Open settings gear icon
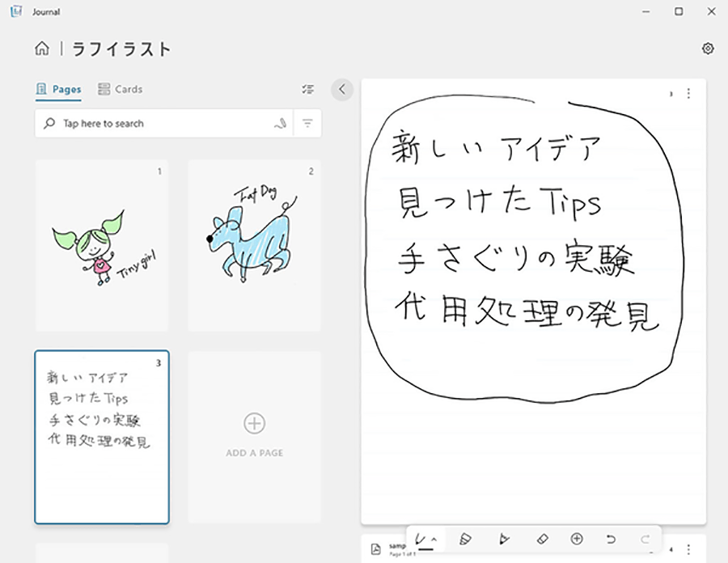This screenshot has height=563, width=728. pyautogui.click(x=708, y=49)
